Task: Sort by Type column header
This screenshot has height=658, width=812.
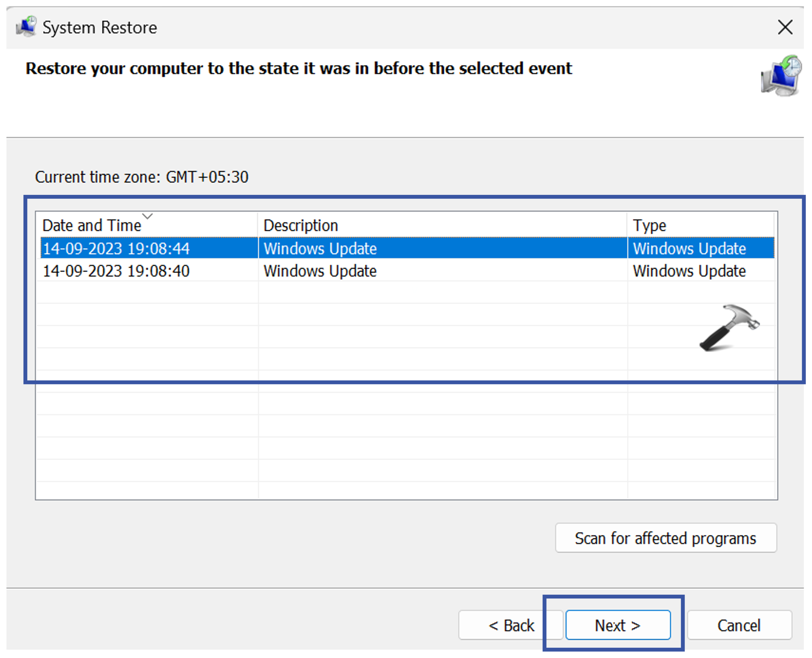Action: [x=649, y=226]
